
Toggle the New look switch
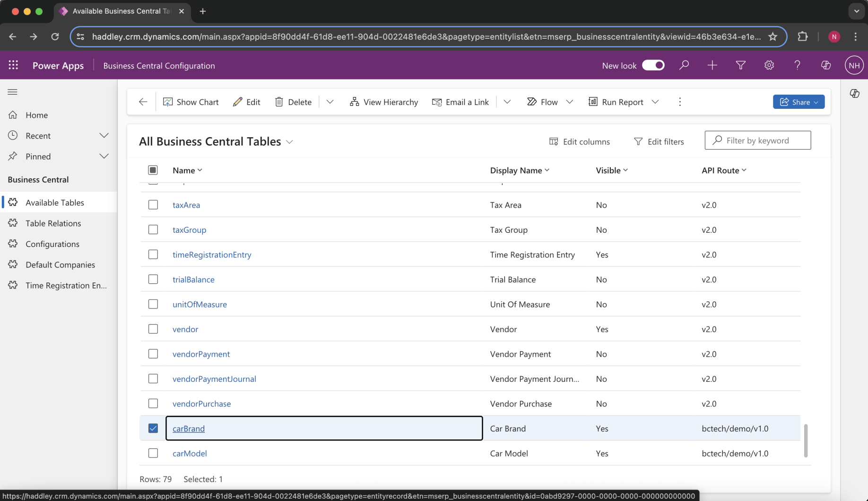(653, 65)
